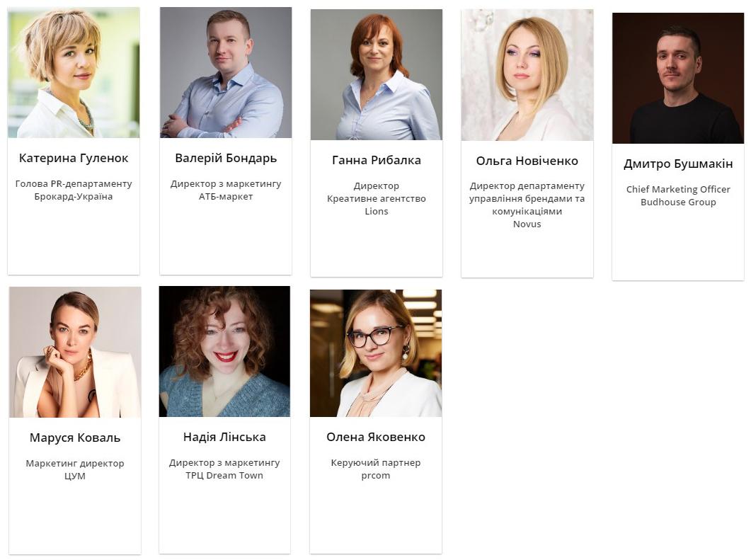Open the Маруся Коваль name heading
This screenshot has height=560, width=751.
[75, 438]
